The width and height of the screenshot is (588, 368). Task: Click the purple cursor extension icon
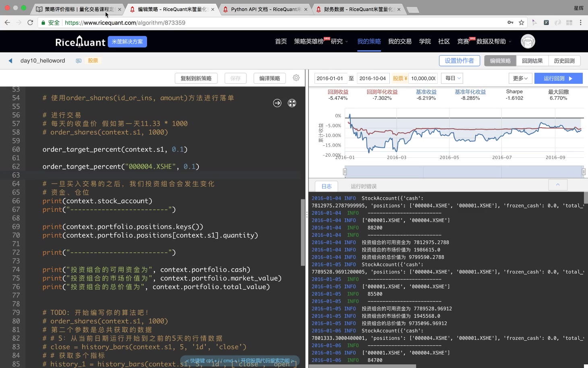click(534, 23)
